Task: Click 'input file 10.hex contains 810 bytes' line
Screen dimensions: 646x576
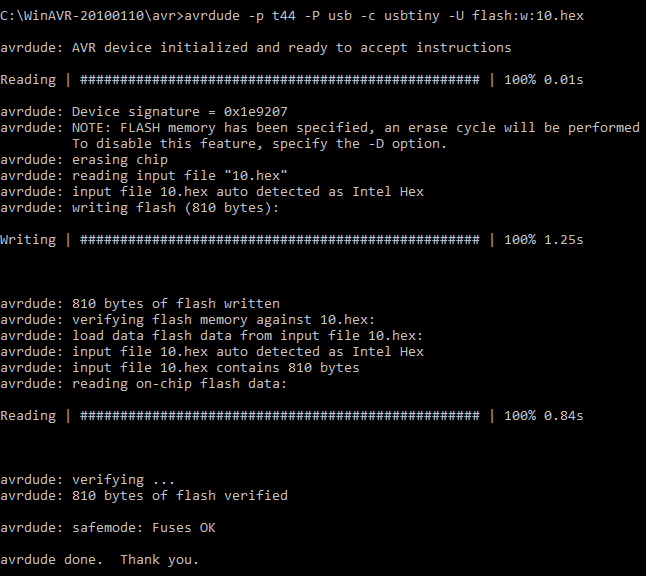Action: tap(180, 368)
